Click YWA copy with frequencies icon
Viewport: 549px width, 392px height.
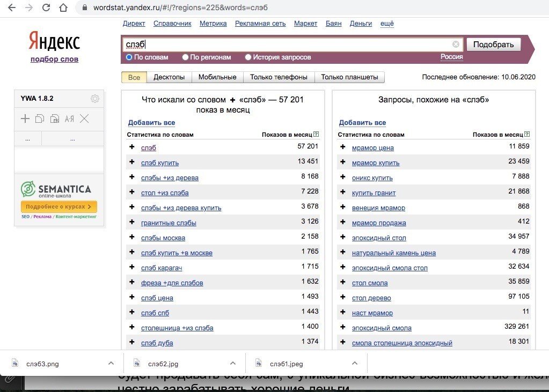55,119
